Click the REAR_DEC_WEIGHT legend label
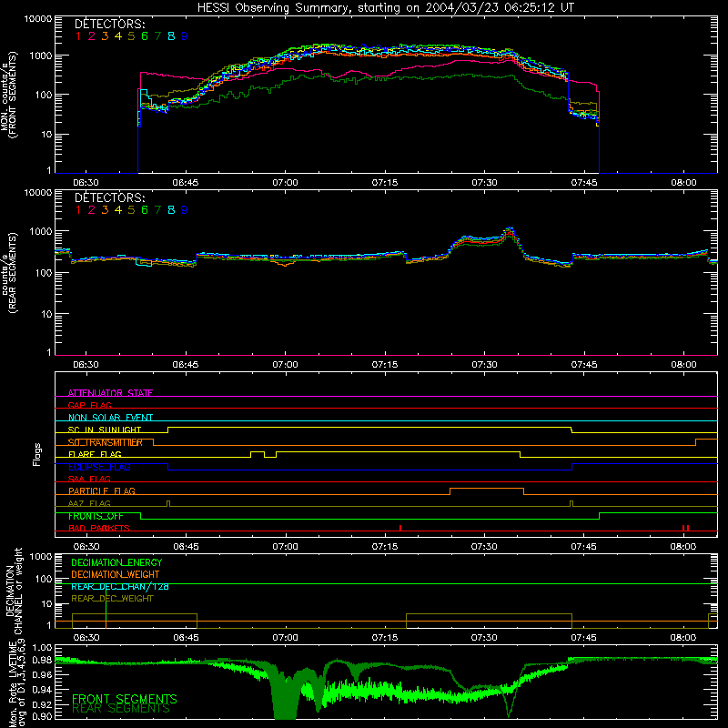728x728 pixels. 112,599
